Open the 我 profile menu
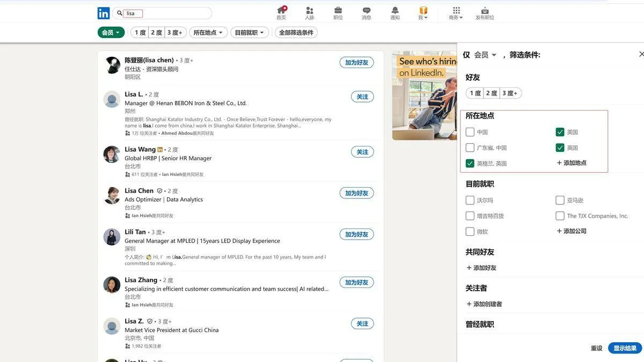Image resolution: width=644 pixels, height=362 pixels. coord(423,13)
